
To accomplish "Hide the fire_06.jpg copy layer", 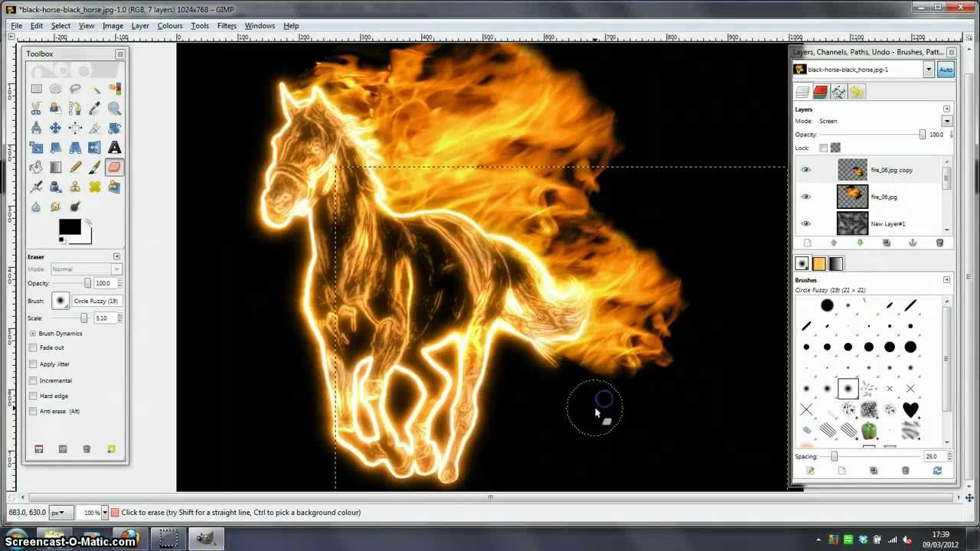I will click(x=805, y=169).
